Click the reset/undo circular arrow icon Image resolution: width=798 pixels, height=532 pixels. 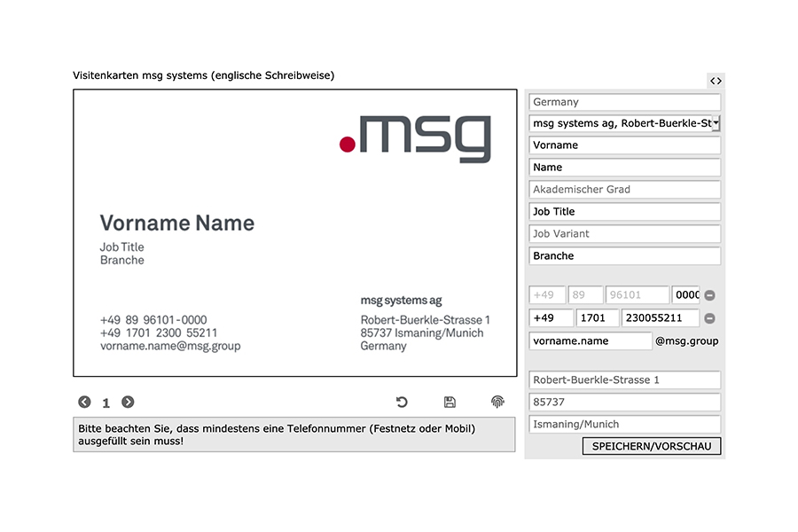pos(402,403)
